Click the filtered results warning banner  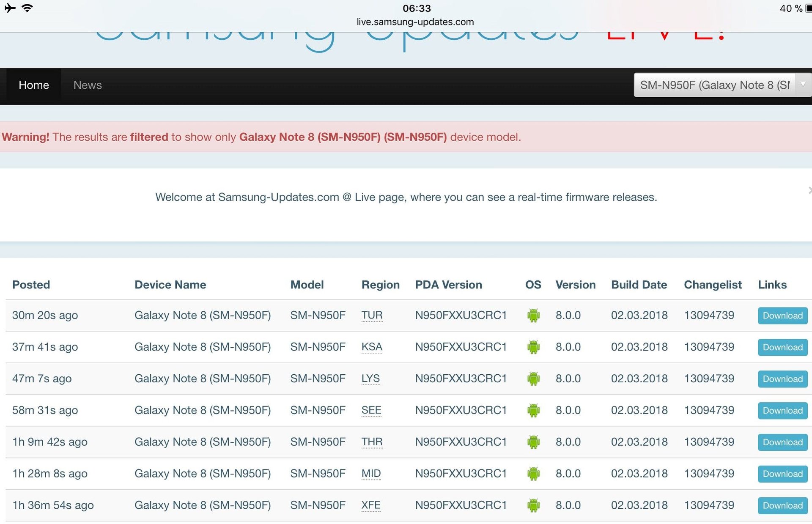[x=406, y=137]
